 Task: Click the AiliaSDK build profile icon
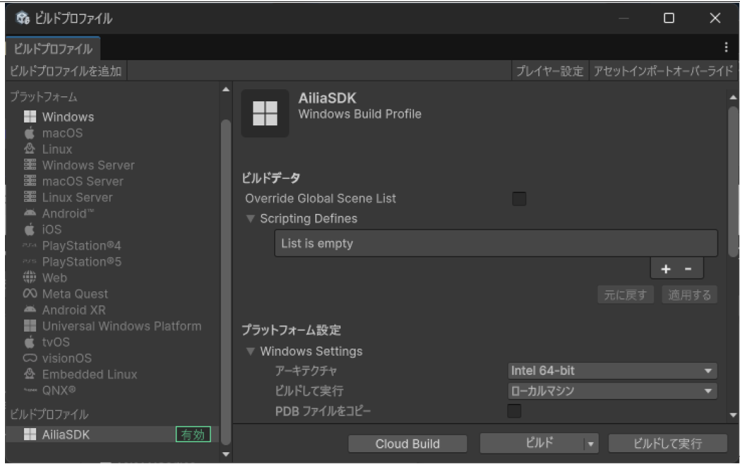point(30,434)
